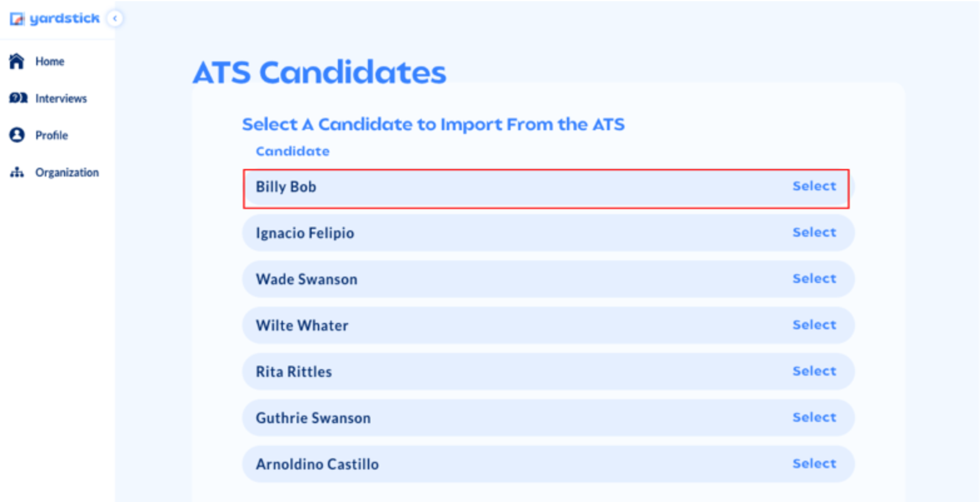Viewport: 980px width, 502px height.
Task: Select Wilte Whater from the ATS
Action: click(814, 325)
